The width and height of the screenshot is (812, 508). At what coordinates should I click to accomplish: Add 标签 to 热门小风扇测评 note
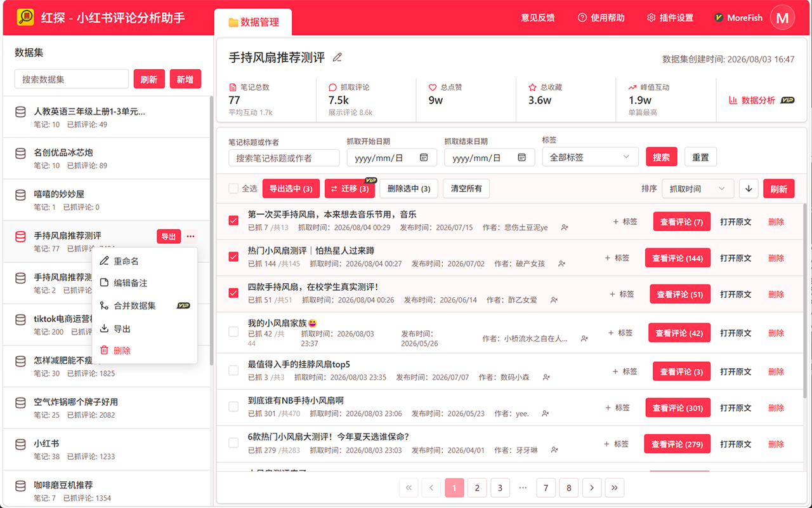point(617,258)
